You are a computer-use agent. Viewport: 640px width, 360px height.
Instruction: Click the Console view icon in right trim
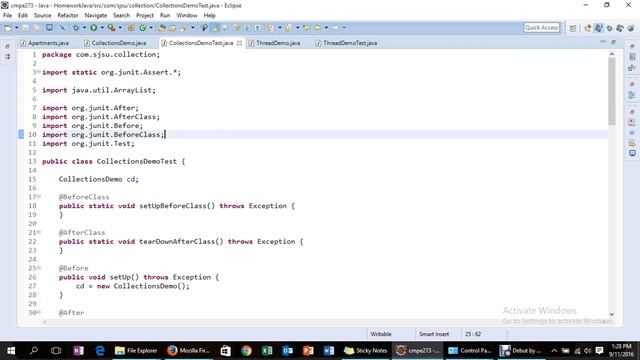click(632, 153)
